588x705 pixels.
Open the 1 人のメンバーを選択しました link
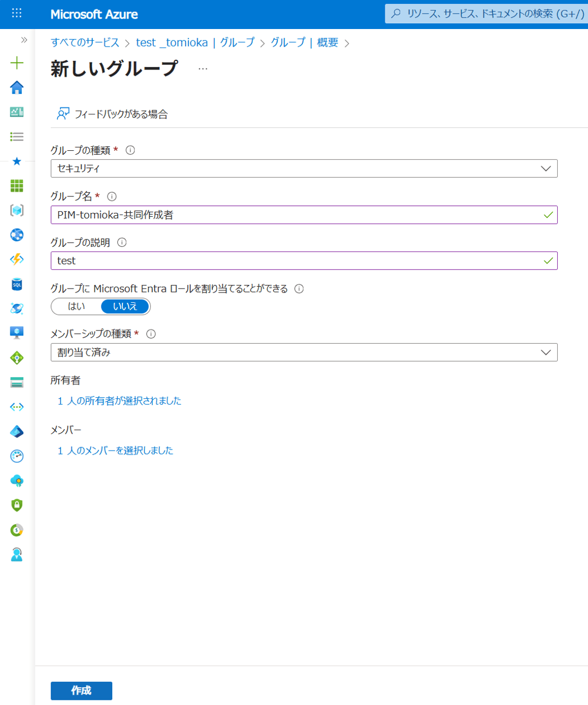coord(116,451)
